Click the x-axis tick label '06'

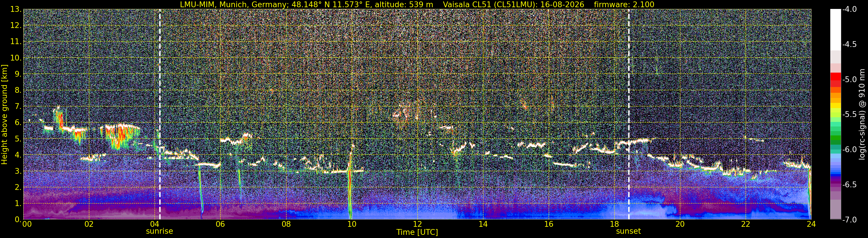[220, 224]
